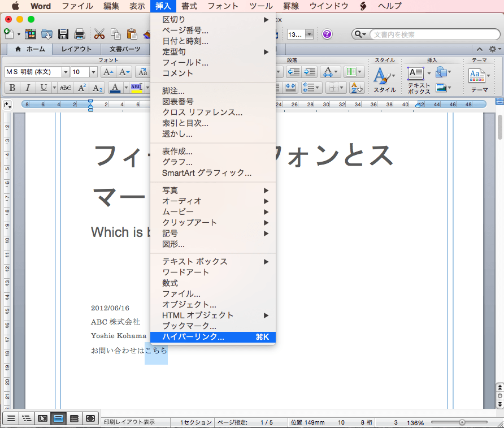Open the ヘルプ menu
This screenshot has height=428, width=504.
coord(389,6)
